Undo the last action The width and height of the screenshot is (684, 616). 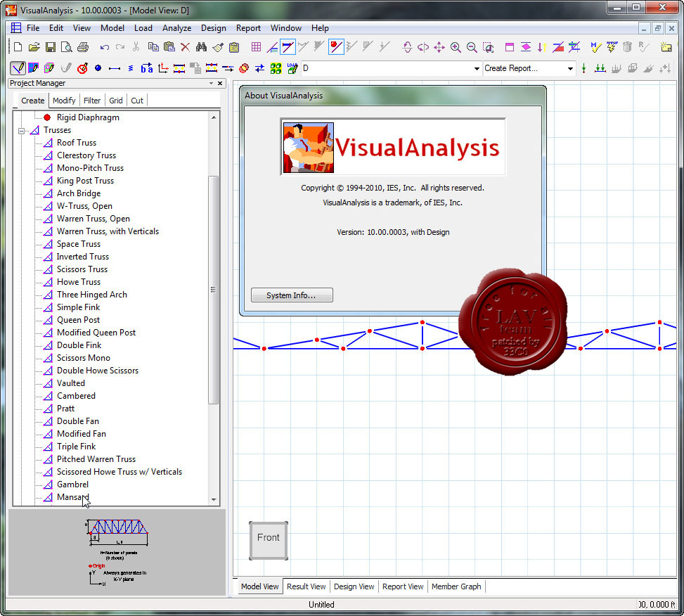[x=104, y=47]
